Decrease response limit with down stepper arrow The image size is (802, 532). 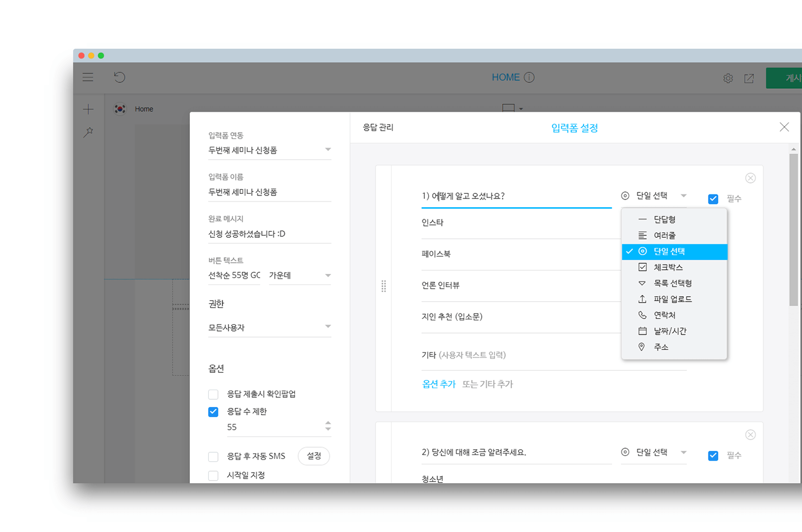click(328, 429)
